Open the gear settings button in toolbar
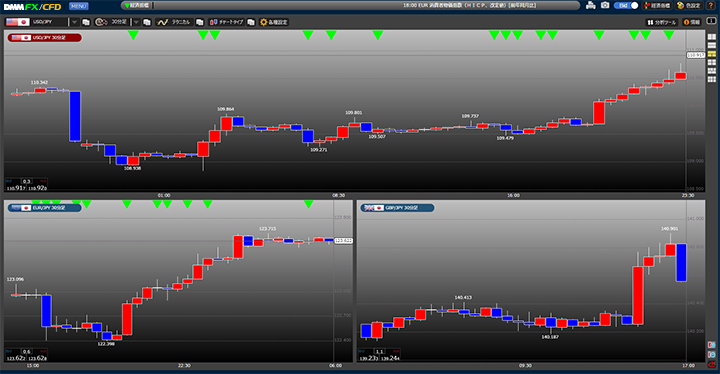Image resolution: width=720 pixels, height=374 pixels. pyautogui.click(x=274, y=22)
